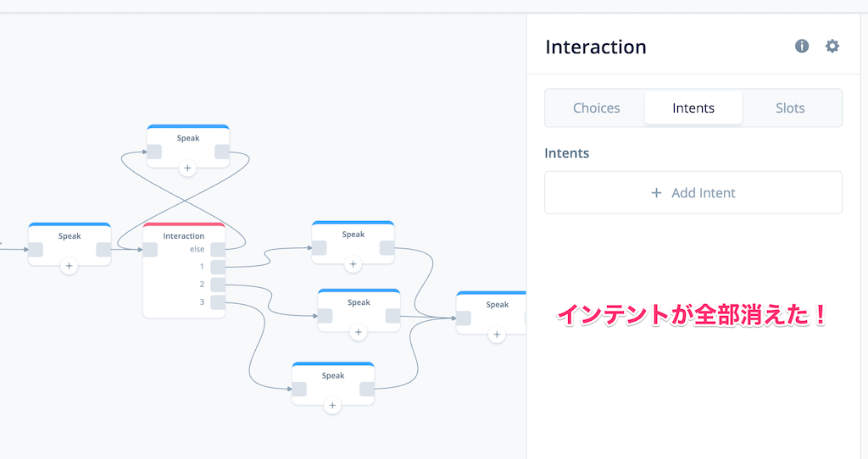Viewport: 868px width, 459px height.
Task: Select the Interaction block header
Action: coord(184,235)
